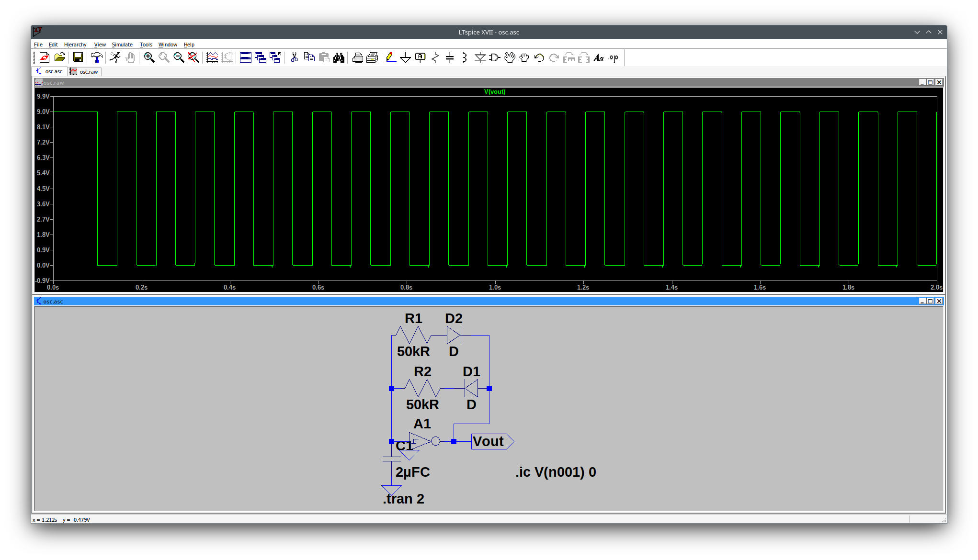This screenshot has width=978, height=560.
Task: Place an Inductor from the toolbar
Action: tap(464, 58)
